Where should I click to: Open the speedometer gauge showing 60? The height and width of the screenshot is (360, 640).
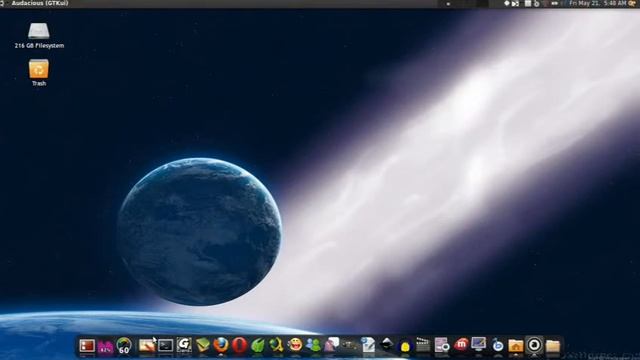click(124, 346)
